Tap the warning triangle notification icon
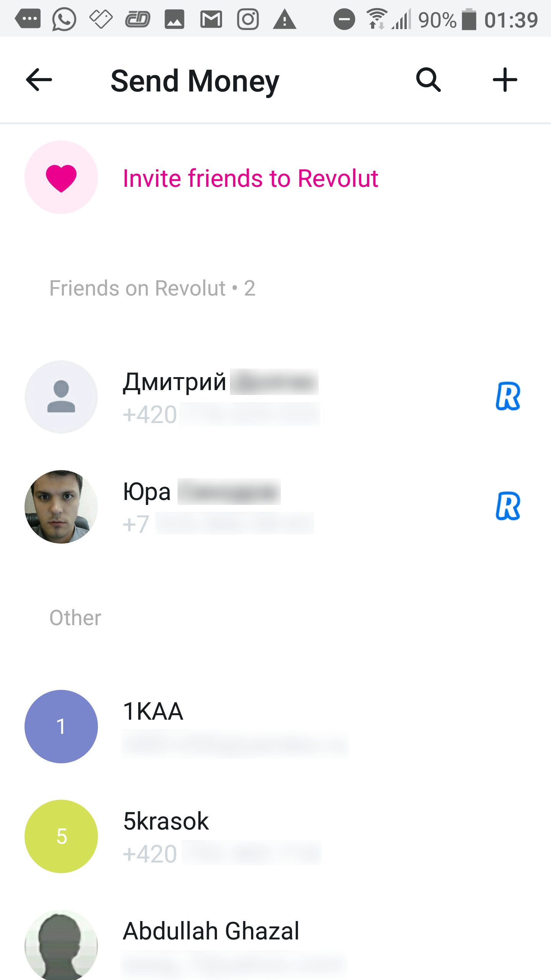 click(284, 19)
